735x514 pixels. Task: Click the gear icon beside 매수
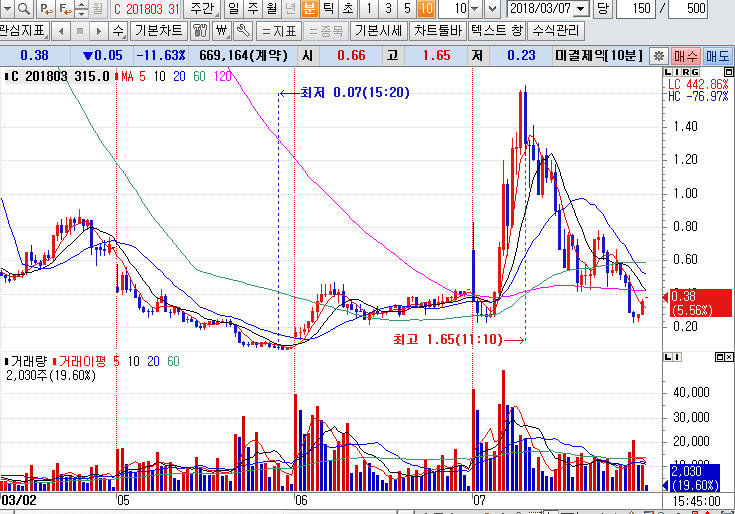658,56
